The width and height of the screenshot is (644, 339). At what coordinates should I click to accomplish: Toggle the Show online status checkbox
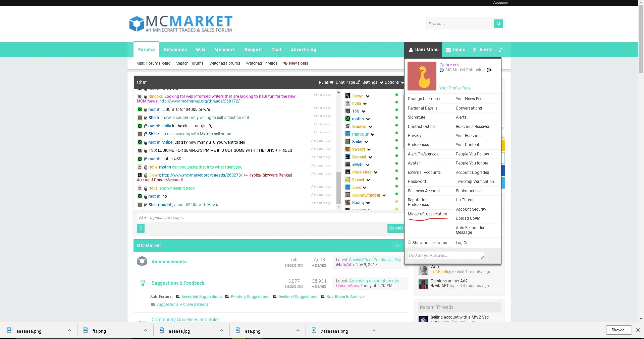(x=410, y=243)
